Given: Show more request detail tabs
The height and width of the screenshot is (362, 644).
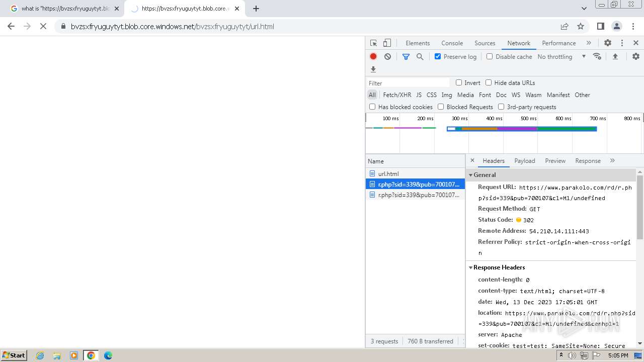Looking at the screenshot, I should (612, 160).
